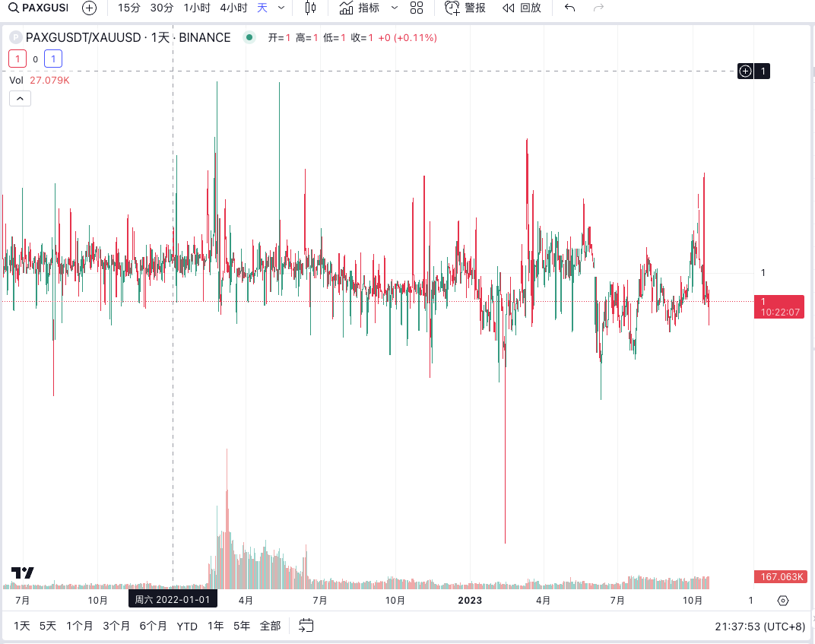Switch to 15分 timeframe
This screenshot has height=644, width=815.
(129, 8)
